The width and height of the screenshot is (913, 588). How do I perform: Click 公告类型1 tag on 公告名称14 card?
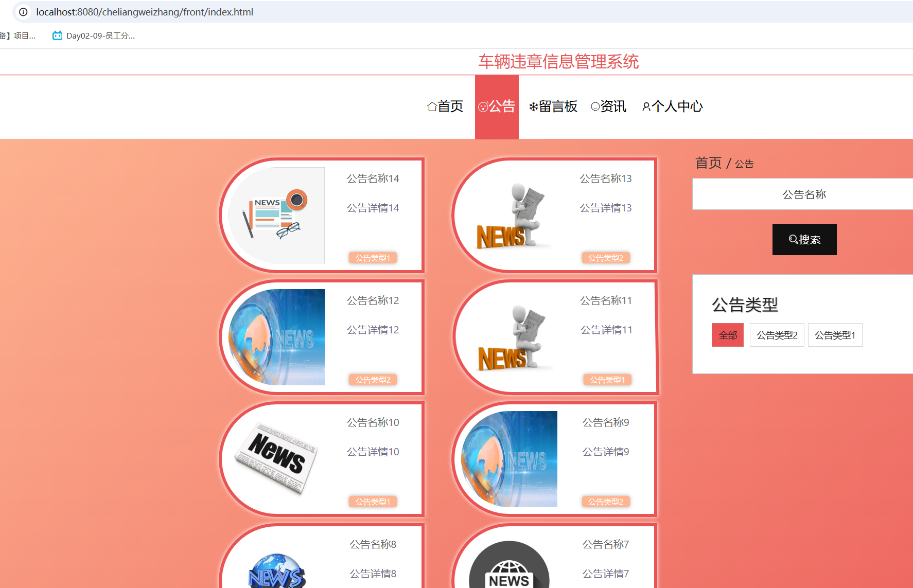(373, 258)
